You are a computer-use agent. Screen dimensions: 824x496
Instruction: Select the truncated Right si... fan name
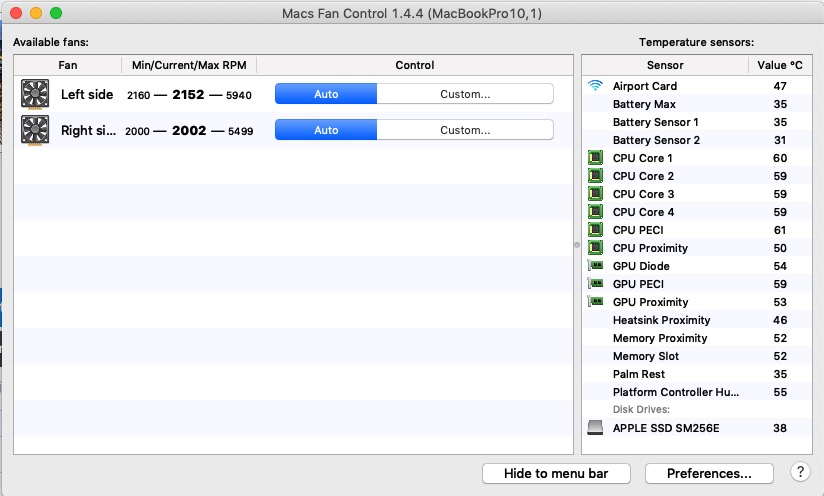pyautogui.click(x=88, y=130)
